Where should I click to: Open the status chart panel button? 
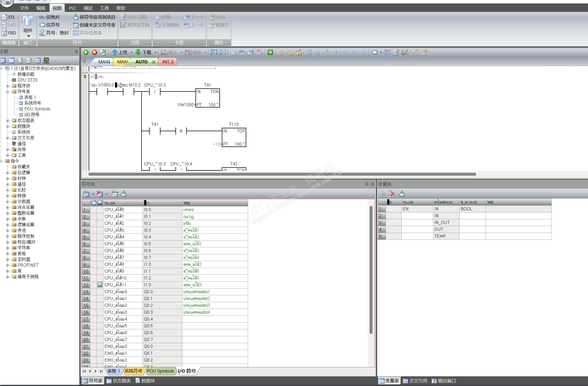(119, 381)
